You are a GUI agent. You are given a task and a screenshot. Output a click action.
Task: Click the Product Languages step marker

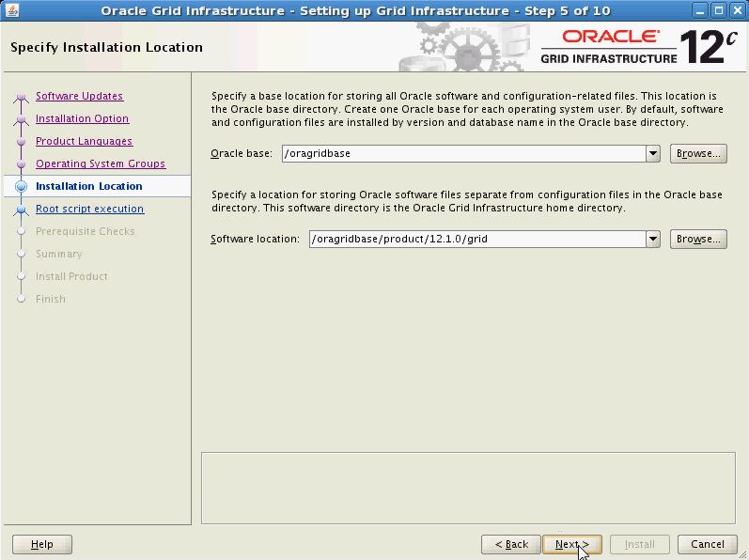pos(21,142)
